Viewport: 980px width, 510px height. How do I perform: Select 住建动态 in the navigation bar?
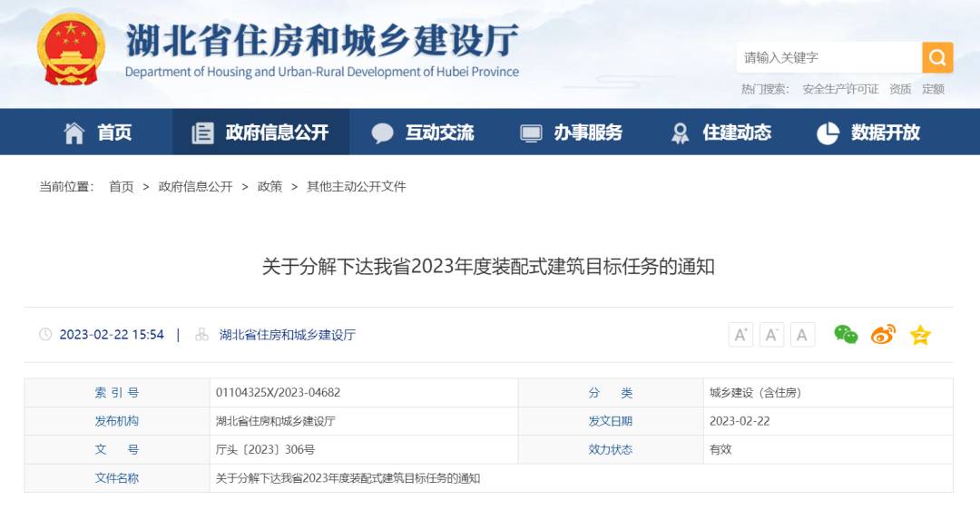pos(720,132)
